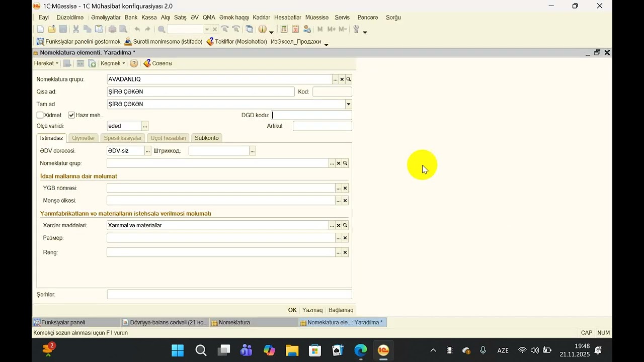
Task: Open the info icon in main toolbar
Action: tap(262, 29)
